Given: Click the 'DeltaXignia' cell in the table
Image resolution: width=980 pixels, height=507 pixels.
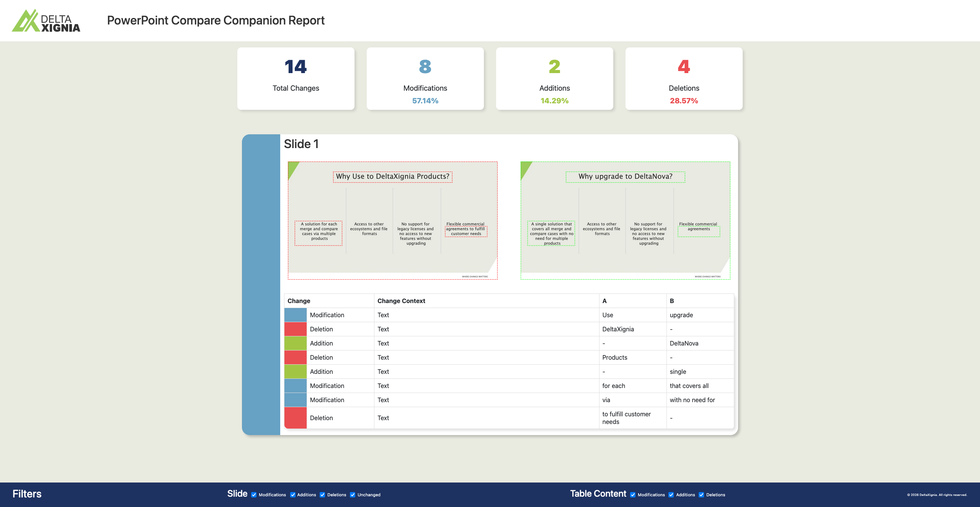Looking at the screenshot, I should (633, 329).
